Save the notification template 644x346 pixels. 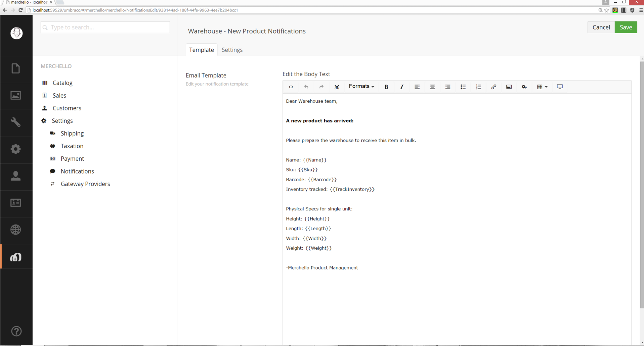click(626, 27)
